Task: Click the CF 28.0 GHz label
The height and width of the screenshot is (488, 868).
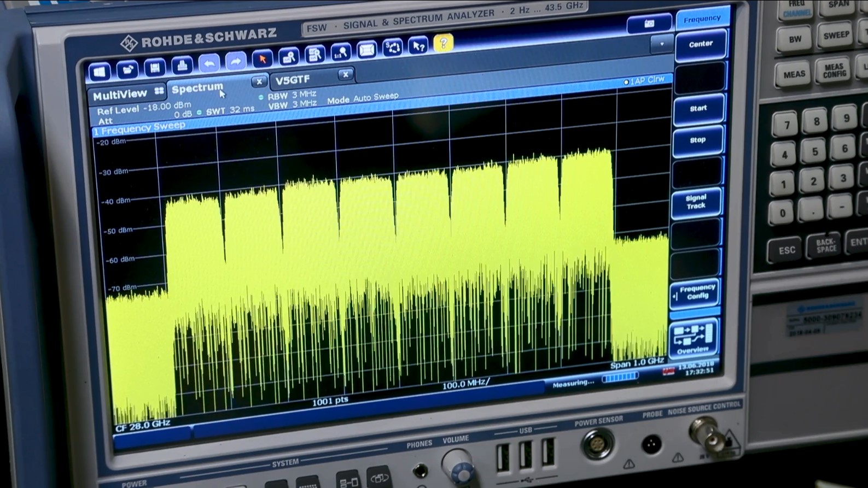Action: point(142,425)
